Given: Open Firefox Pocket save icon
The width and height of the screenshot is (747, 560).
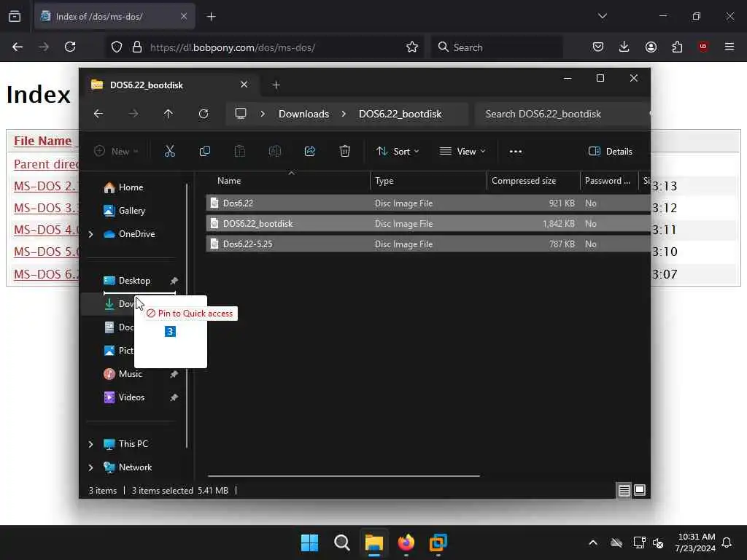Looking at the screenshot, I should tap(598, 47).
